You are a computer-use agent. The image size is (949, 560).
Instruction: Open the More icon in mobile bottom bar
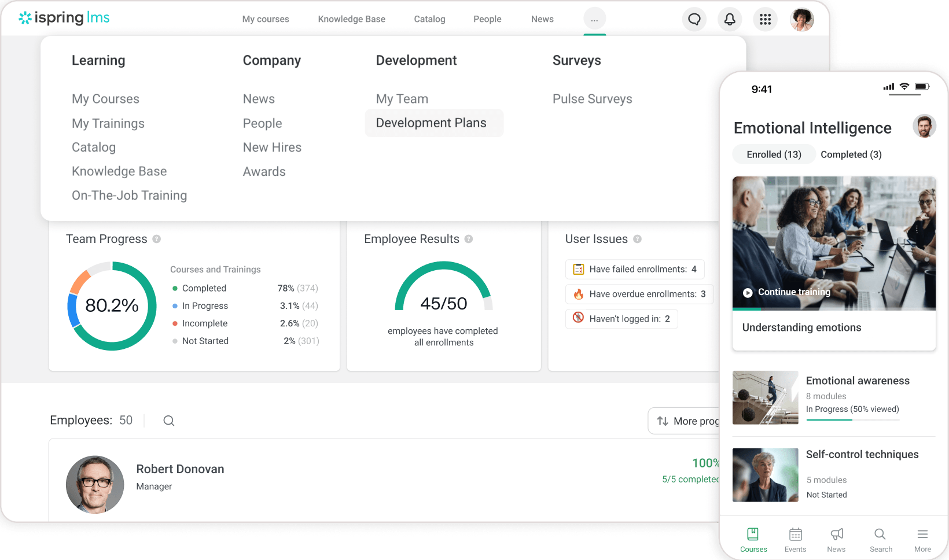(922, 534)
